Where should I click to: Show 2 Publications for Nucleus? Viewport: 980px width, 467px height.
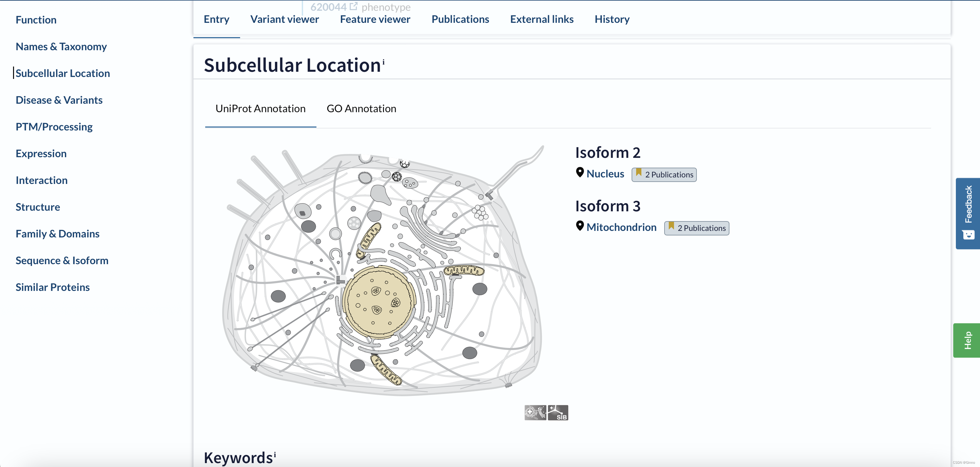(x=664, y=174)
